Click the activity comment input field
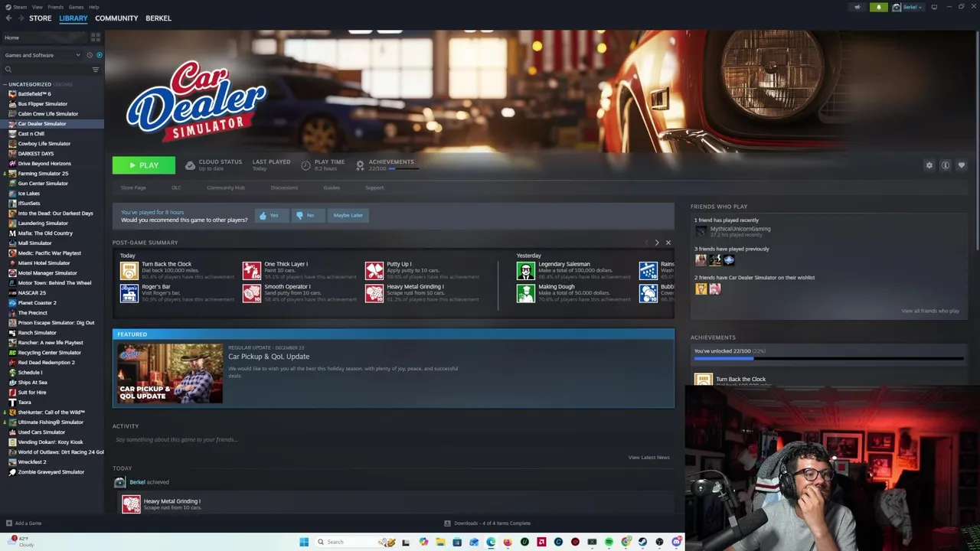Image resolution: width=980 pixels, height=551 pixels. [393, 440]
